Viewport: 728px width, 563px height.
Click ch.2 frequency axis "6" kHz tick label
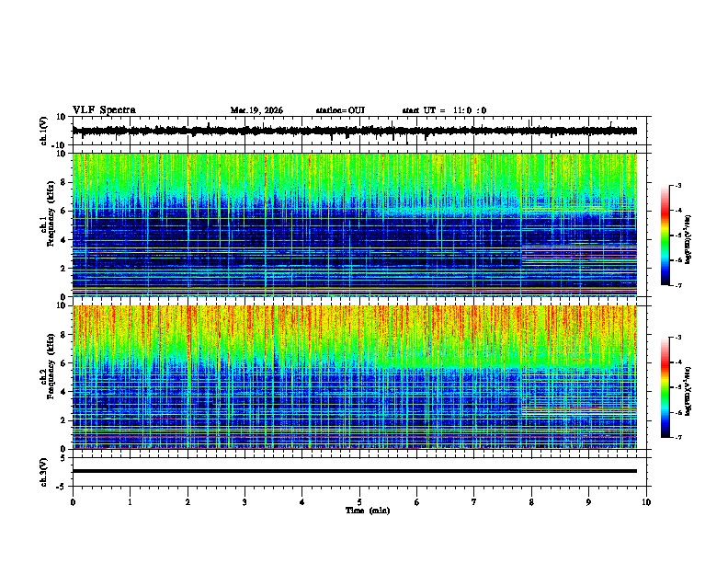63,363
